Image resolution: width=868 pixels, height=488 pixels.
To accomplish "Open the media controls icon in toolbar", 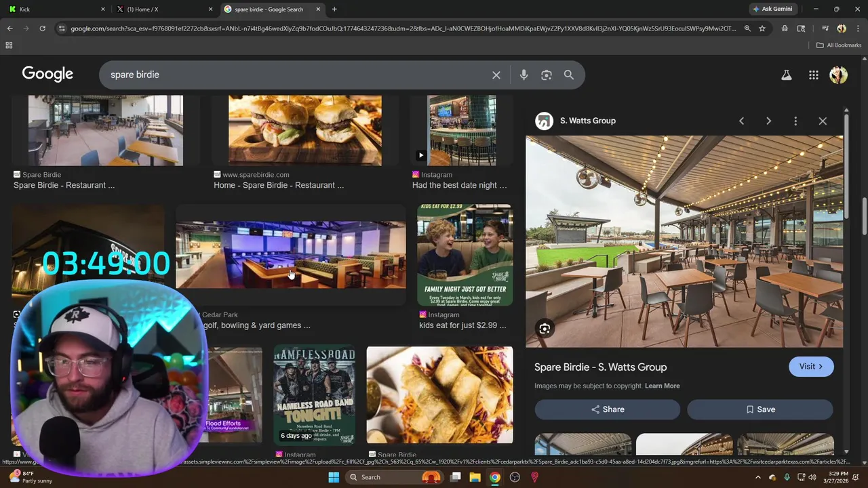I will [825, 28].
